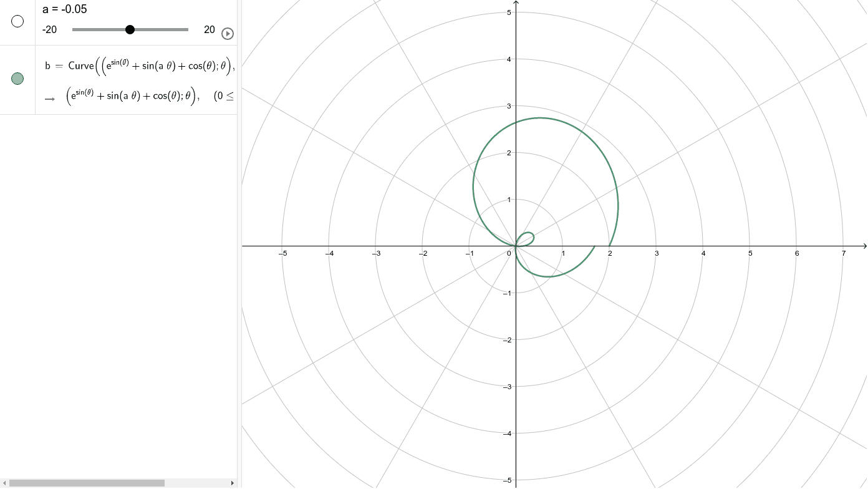Click the black knob of slider a

[130, 29]
